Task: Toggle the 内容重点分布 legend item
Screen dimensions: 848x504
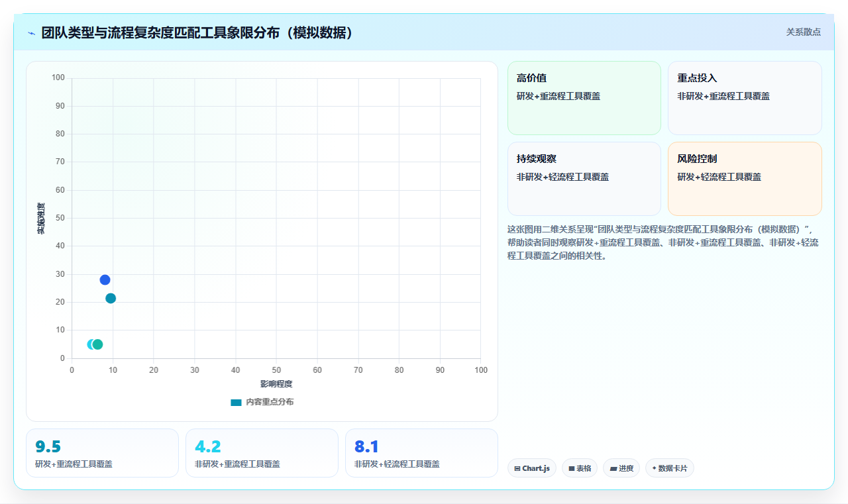Action: tap(262, 402)
